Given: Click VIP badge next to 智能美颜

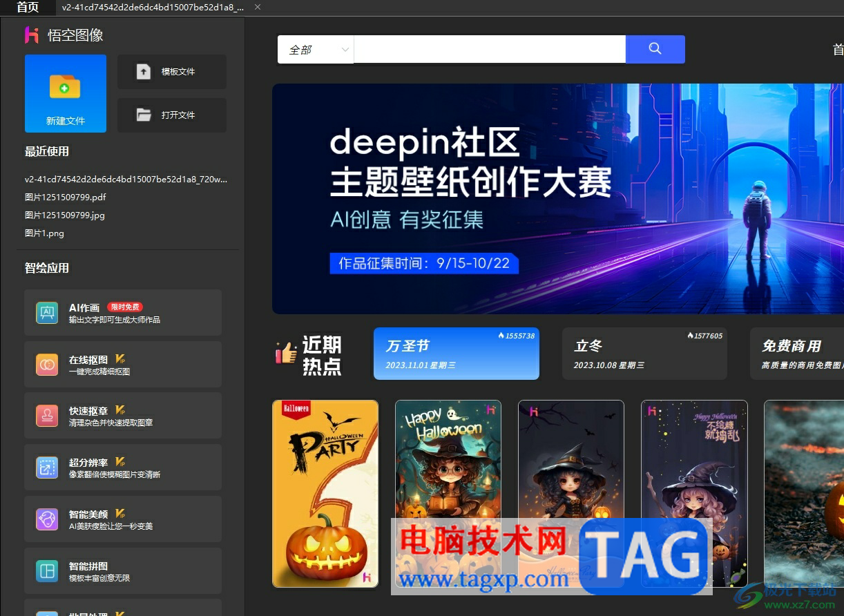Looking at the screenshot, I should coord(120,514).
